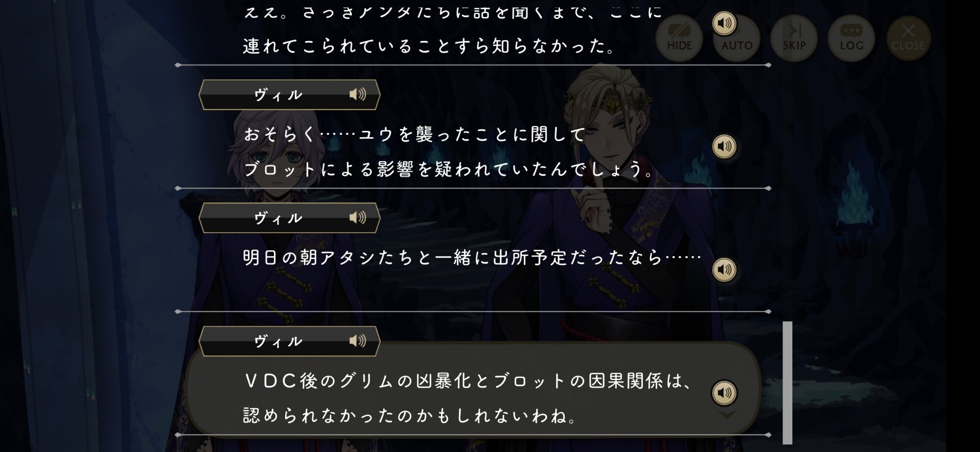Image resolution: width=980 pixels, height=452 pixels.
Task: Toggle the HIDE interface button
Action: pos(679,38)
